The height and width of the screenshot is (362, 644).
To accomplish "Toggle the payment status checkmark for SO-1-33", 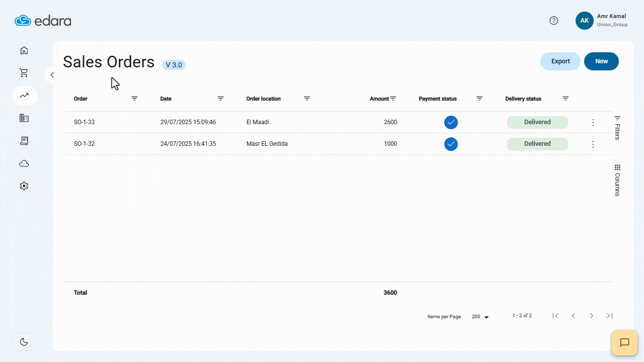I will [x=451, y=122].
